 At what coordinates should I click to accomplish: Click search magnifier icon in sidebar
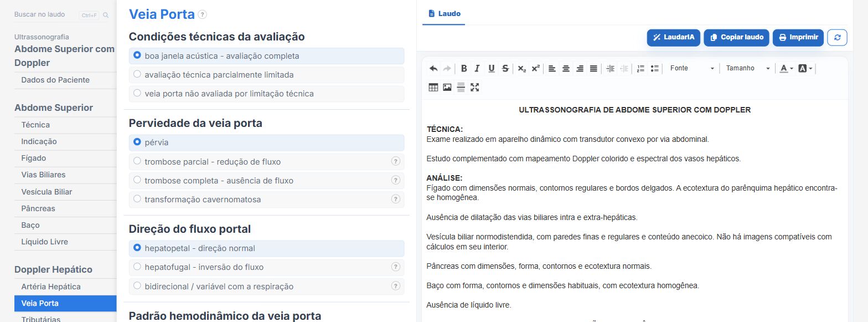[x=106, y=15]
